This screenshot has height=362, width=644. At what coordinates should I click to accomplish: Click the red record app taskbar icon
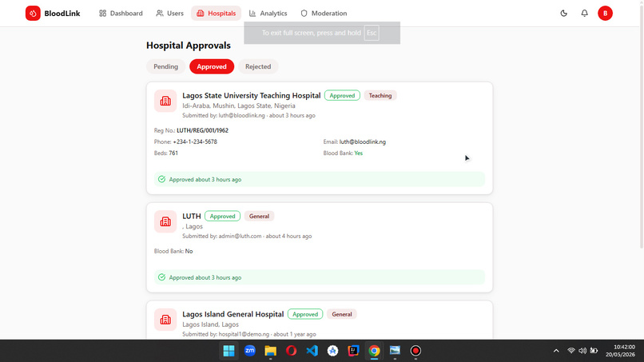pyautogui.click(x=415, y=351)
